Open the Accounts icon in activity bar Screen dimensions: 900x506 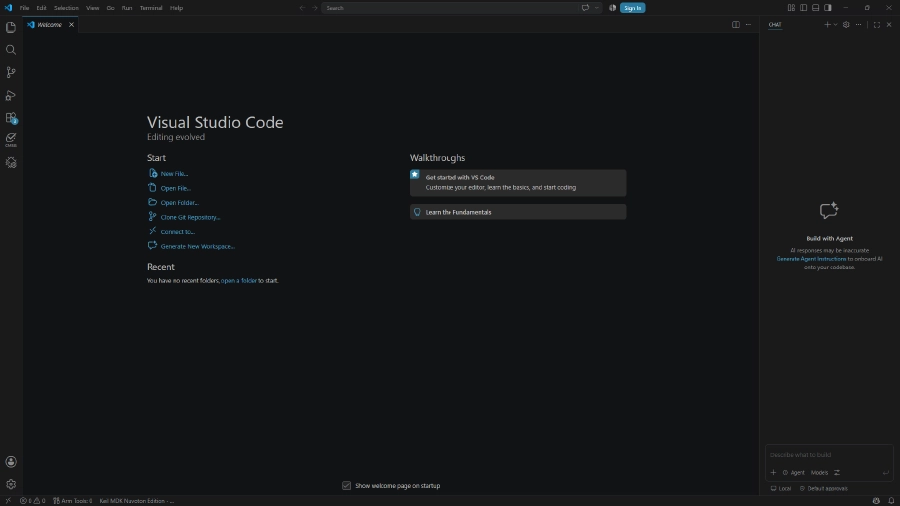click(x=11, y=462)
